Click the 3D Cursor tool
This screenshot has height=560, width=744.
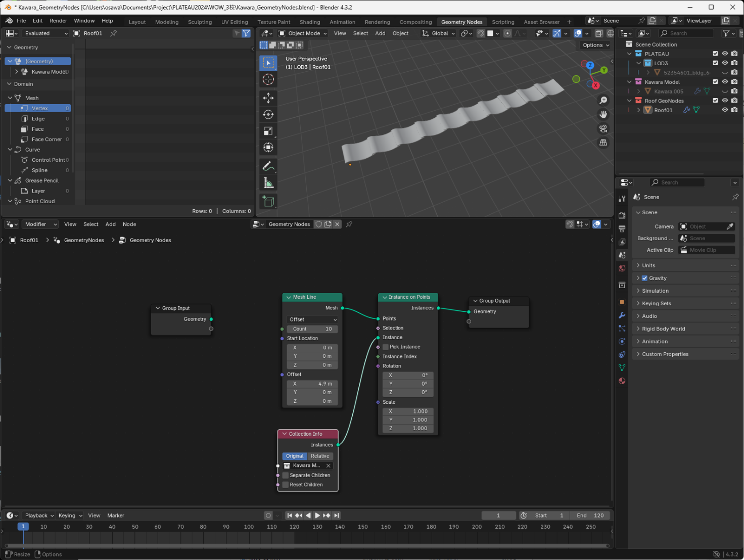click(x=268, y=79)
